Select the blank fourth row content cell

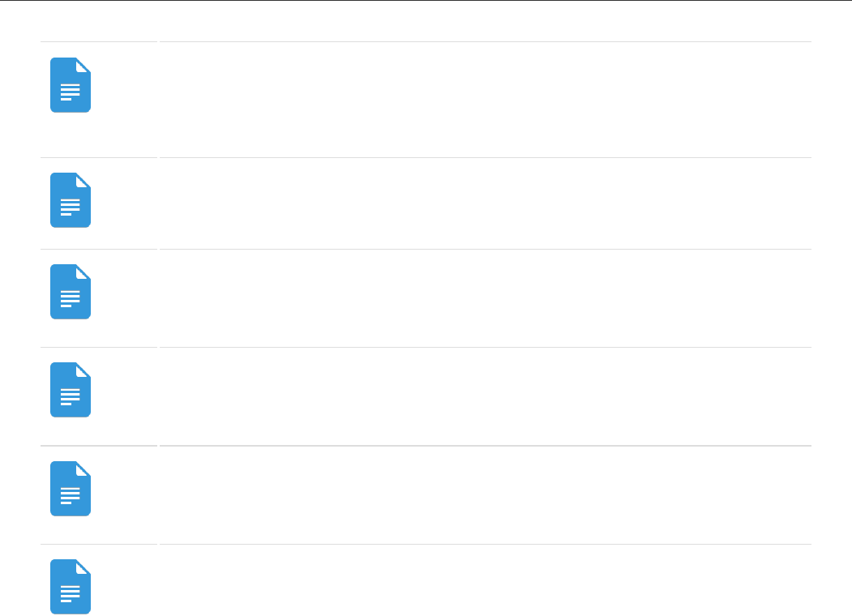point(485,396)
